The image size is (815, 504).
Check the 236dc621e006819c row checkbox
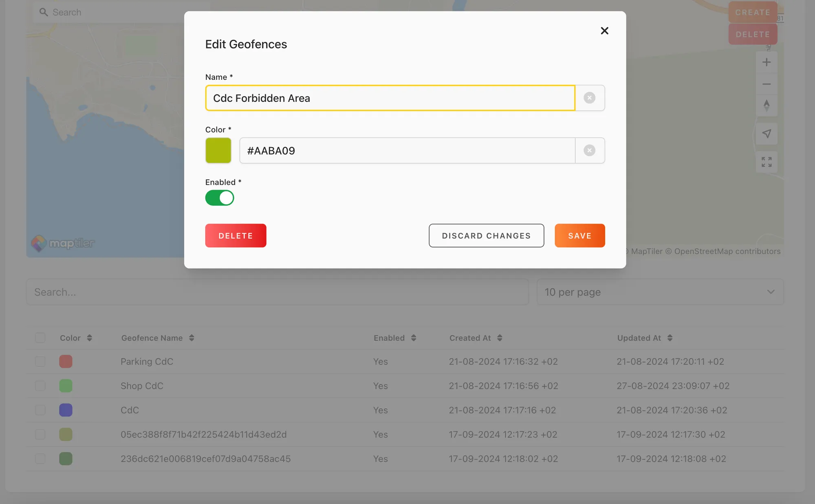[x=40, y=459]
